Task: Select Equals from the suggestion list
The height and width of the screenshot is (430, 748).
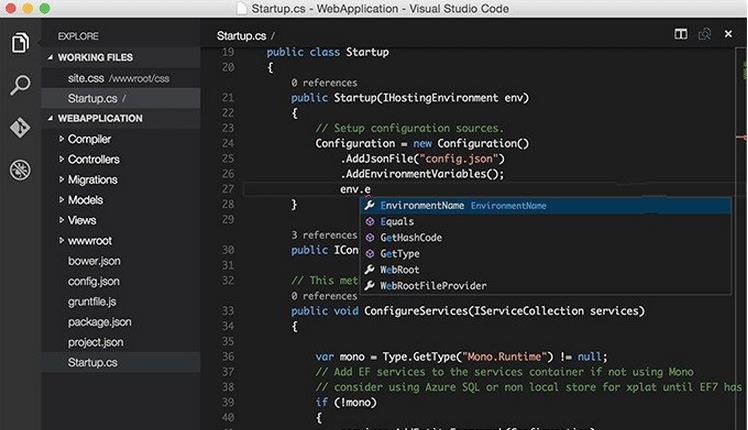Action: (x=545, y=221)
